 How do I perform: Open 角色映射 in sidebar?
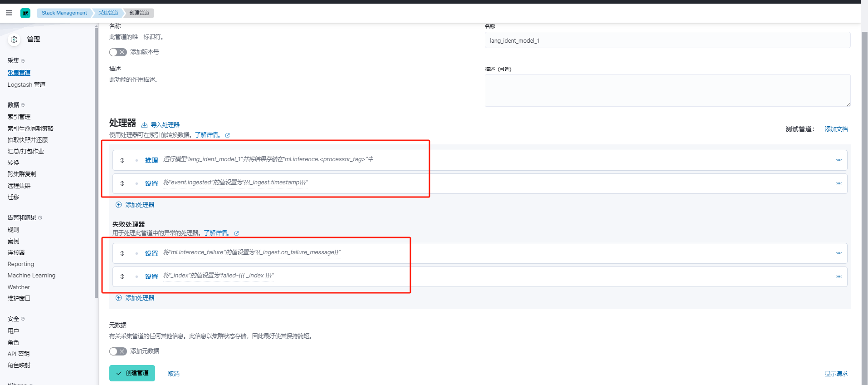pyautogui.click(x=19, y=365)
